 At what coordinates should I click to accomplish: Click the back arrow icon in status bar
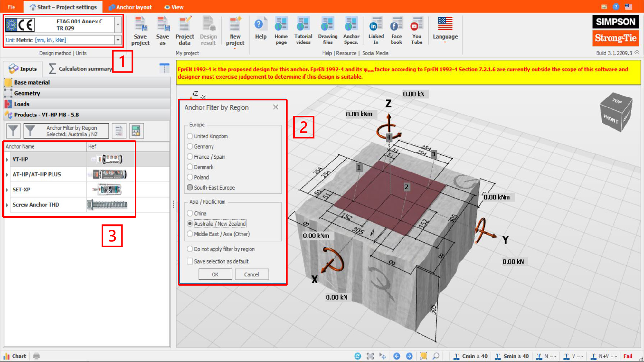coord(397,356)
